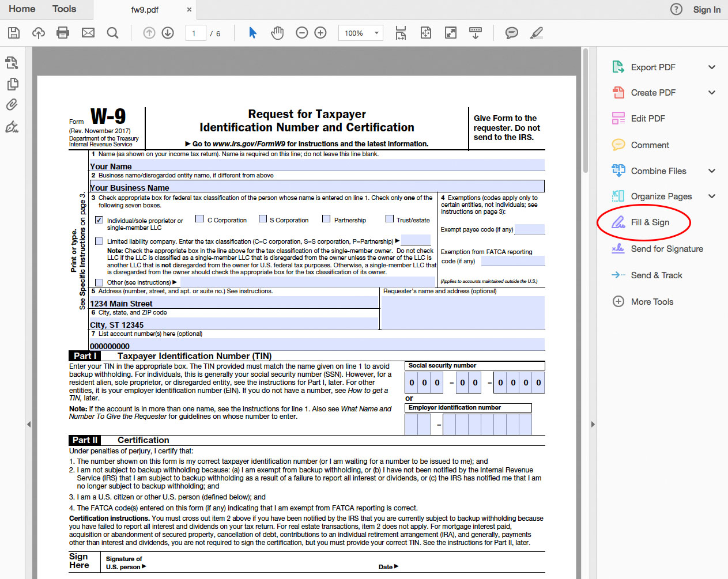Open Fill & Sign tool

tap(641, 222)
